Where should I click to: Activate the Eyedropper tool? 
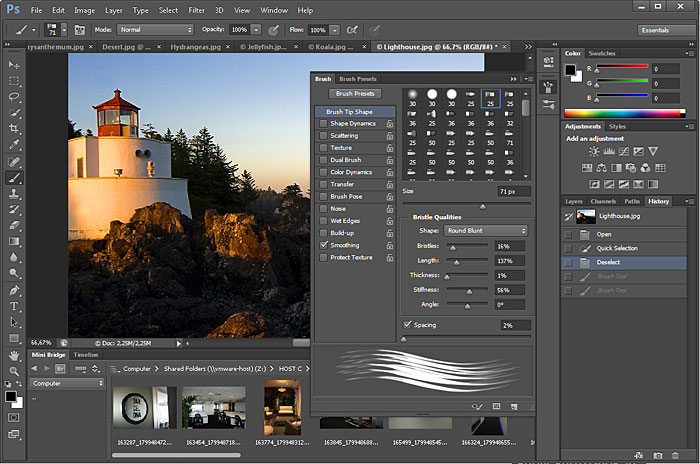click(14, 145)
